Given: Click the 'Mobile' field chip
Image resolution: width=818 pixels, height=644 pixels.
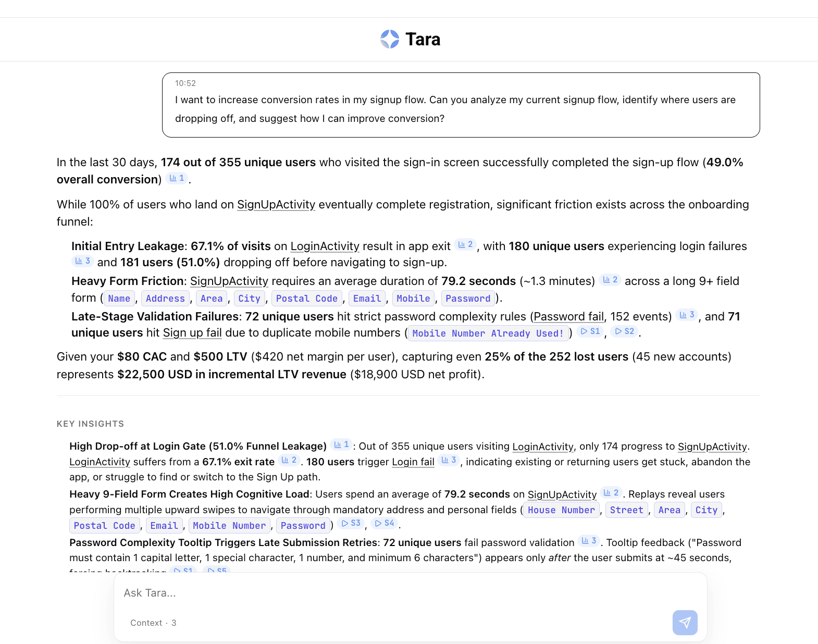Looking at the screenshot, I should (413, 299).
